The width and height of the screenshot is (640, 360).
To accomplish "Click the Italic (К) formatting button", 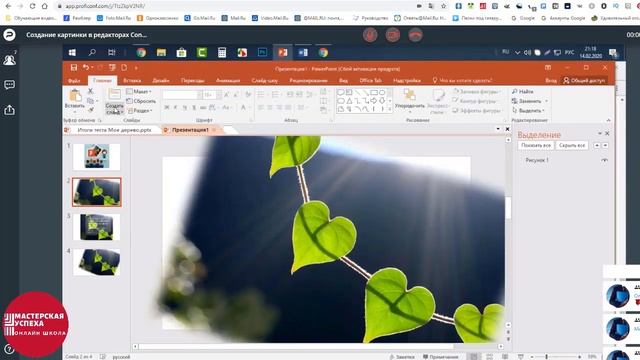I will tap(176, 107).
